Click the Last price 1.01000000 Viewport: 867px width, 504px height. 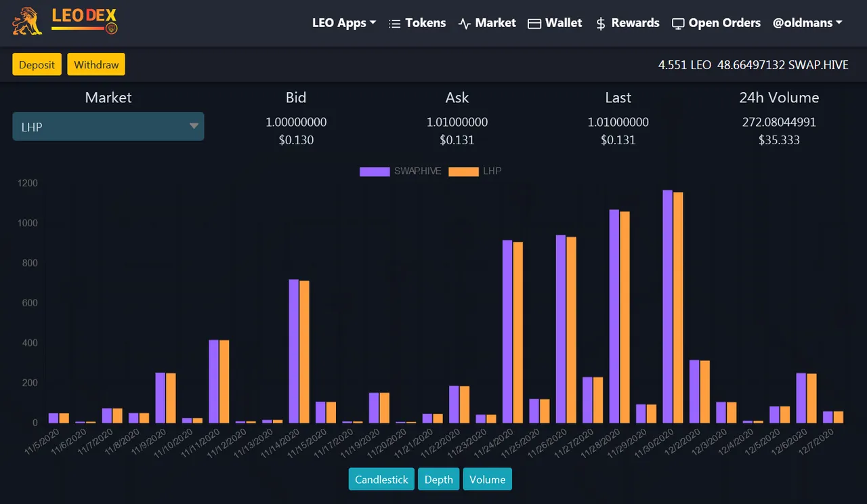coord(618,123)
